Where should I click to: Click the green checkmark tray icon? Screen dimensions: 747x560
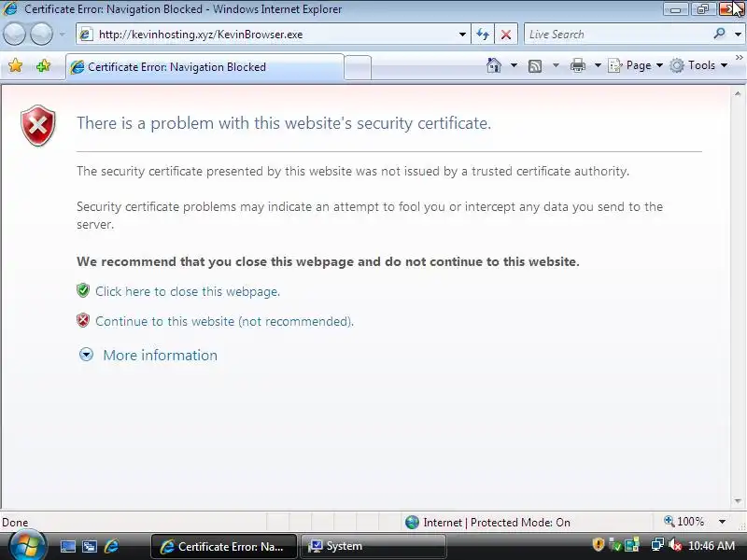[615, 545]
